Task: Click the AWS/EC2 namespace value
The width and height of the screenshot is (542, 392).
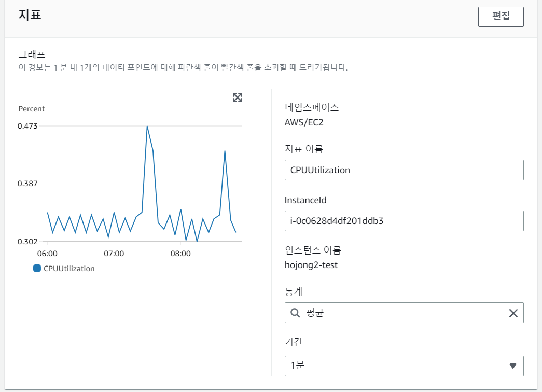Action: (x=304, y=122)
